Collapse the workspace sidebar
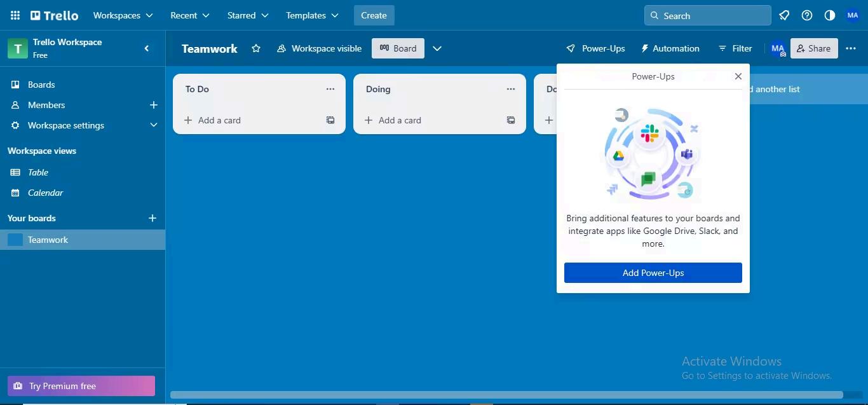 click(147, 48)
